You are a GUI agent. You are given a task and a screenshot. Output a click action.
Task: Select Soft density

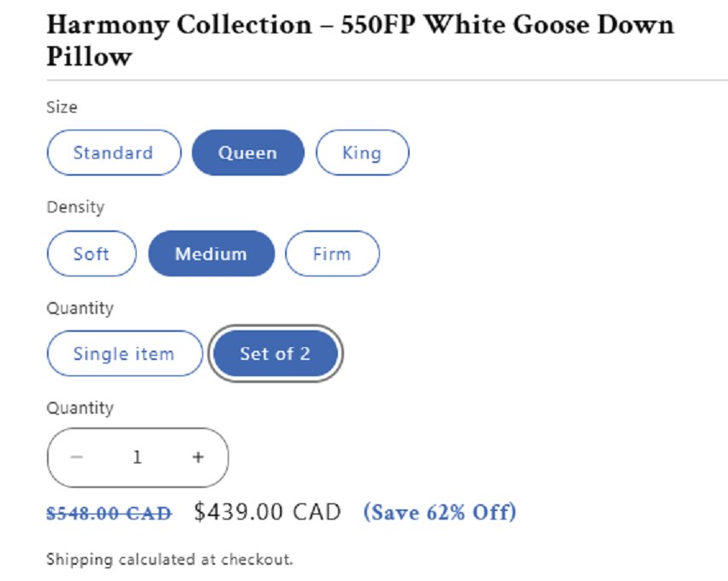tap(91, 253)
